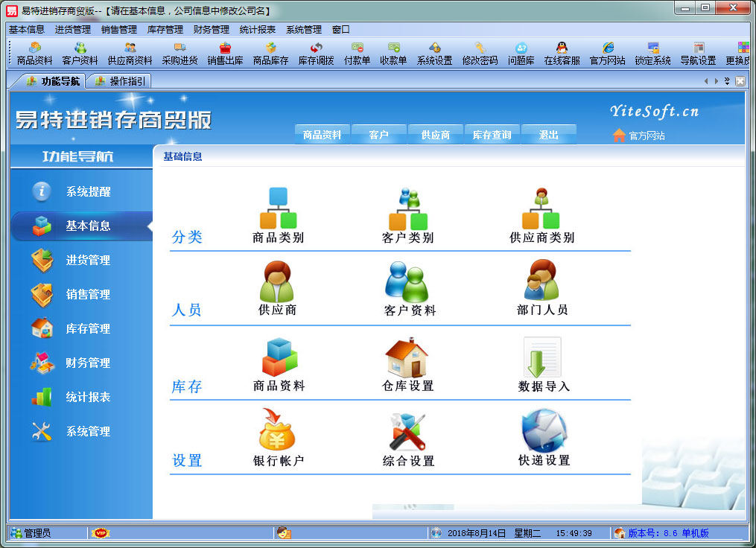Image resolution: width=756 pixels, height=548 pixels.
Task: Open 销售出库 toolbar icon
Action: pos(225,54)
